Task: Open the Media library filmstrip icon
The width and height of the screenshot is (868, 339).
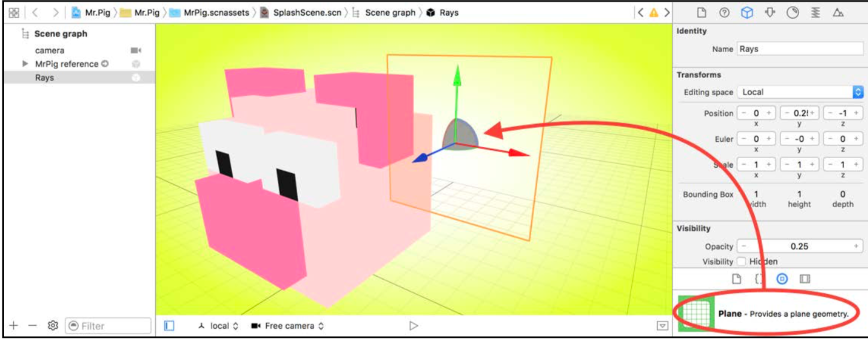Action: pyautogui.click(x=804, y=279)
